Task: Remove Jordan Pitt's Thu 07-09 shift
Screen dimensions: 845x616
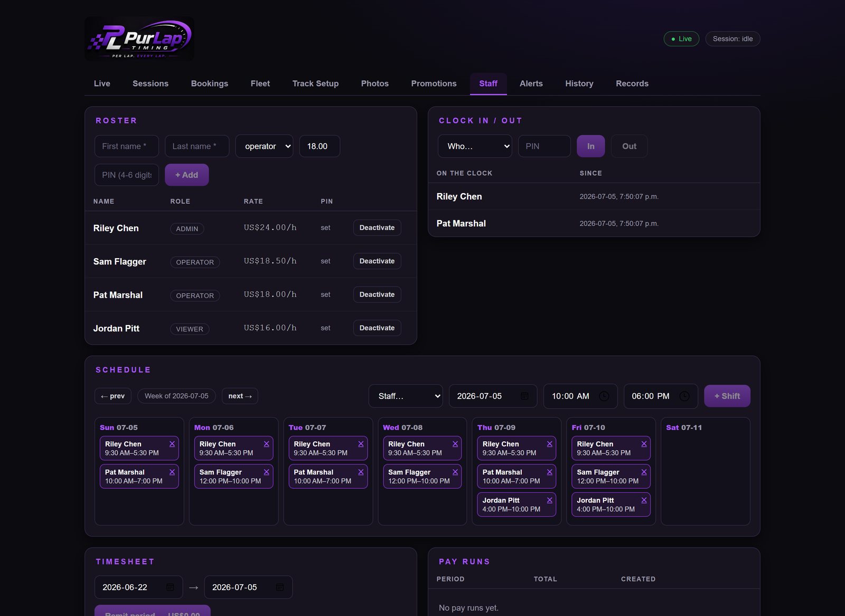Action: pyautogui.click(x=550, y=500)
